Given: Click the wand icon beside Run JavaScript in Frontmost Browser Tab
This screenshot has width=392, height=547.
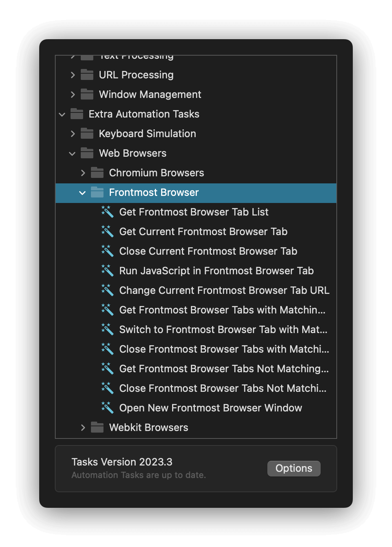Looking at the screenshot, I should pos(107,271).
